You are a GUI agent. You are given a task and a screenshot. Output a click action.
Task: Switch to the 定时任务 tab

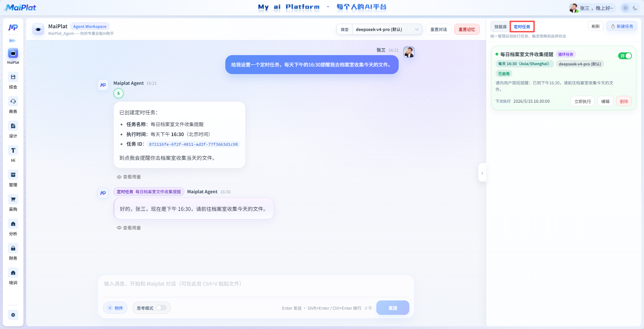[x=522, y=27]
